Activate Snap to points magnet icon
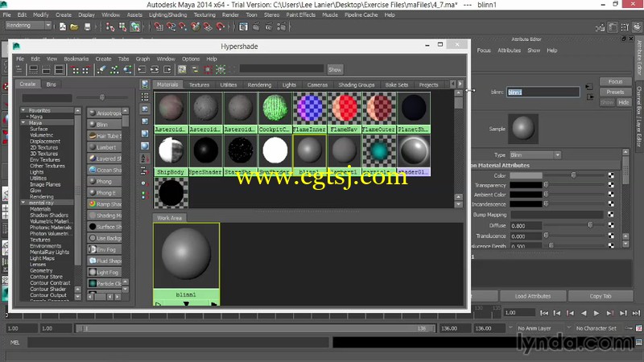This screenshot has height=362, width=644. (x=184, y=27)
